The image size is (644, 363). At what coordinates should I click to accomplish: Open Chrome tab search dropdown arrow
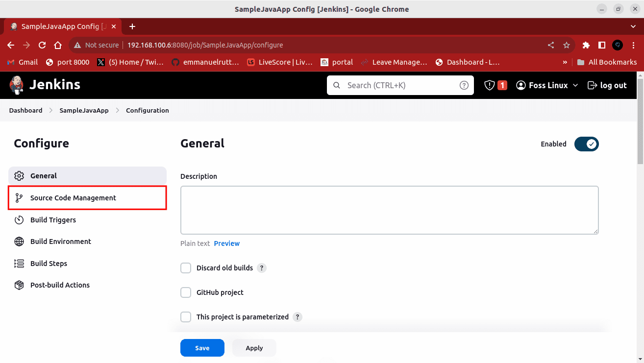coord(633,26)
